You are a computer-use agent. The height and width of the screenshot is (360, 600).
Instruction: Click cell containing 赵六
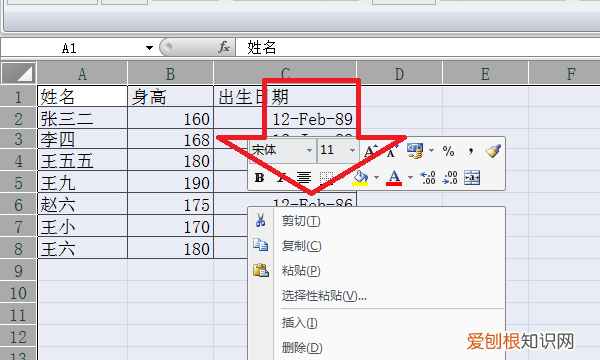coord(82,205)
